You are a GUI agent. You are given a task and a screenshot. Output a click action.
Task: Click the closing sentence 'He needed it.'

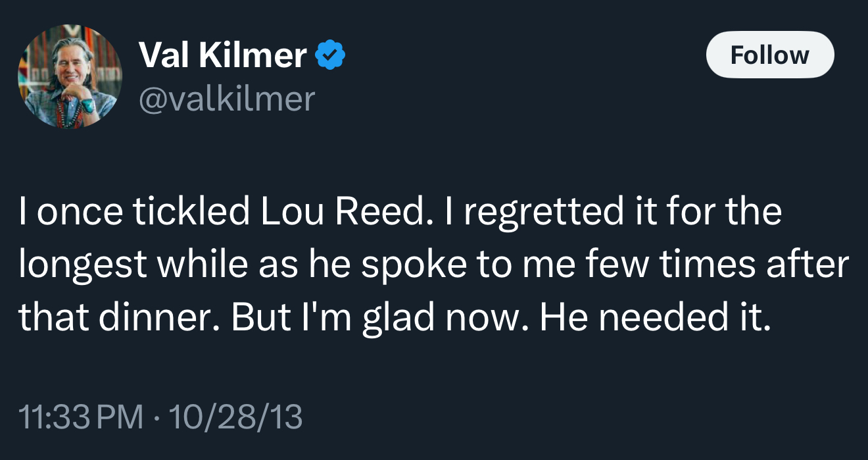click(654, 319)
